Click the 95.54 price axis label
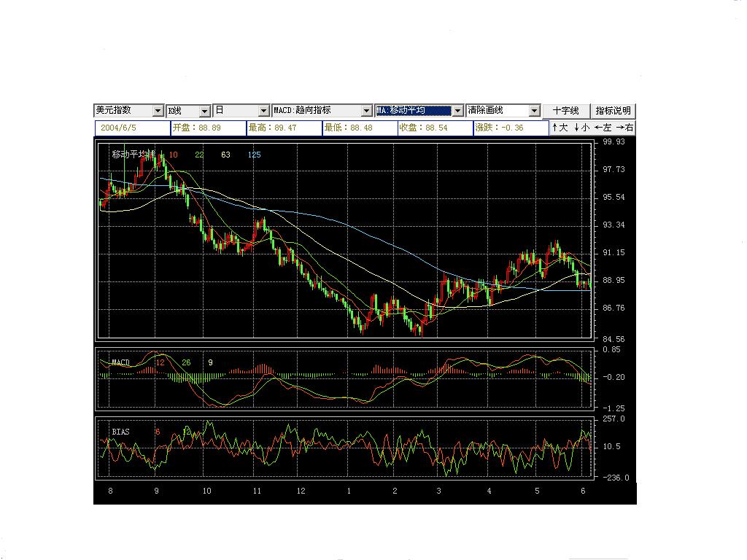 [x=614, y=197]
